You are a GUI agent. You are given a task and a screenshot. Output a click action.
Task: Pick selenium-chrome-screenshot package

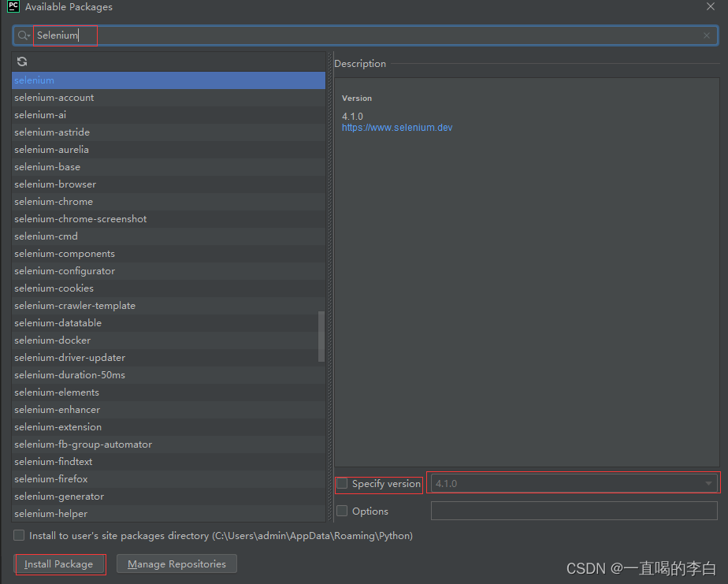click(x=169, y=219)
